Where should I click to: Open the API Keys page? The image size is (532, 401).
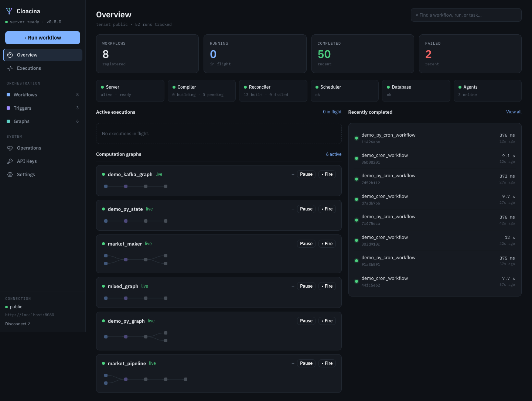click(x=42, y=161)
